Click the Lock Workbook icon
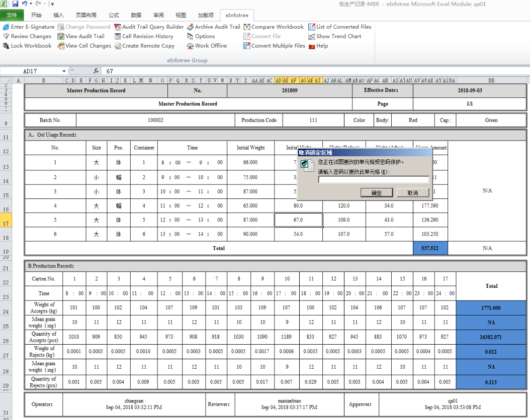The image size is (530, 420). coord(6,46)
